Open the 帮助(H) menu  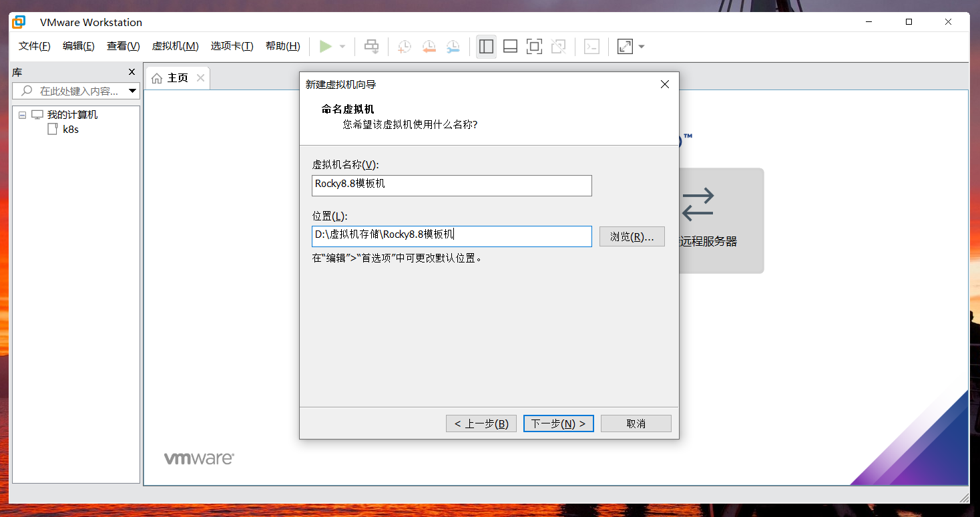tap(283, 46)
